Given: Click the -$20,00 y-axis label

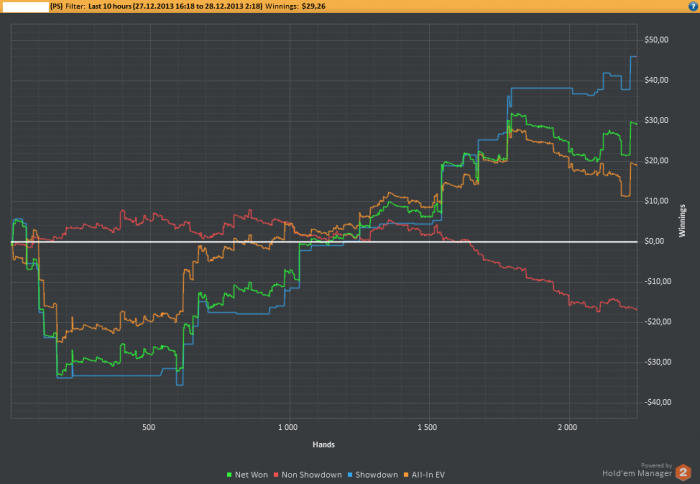Looking at the screenshot, I should point(658,321).
